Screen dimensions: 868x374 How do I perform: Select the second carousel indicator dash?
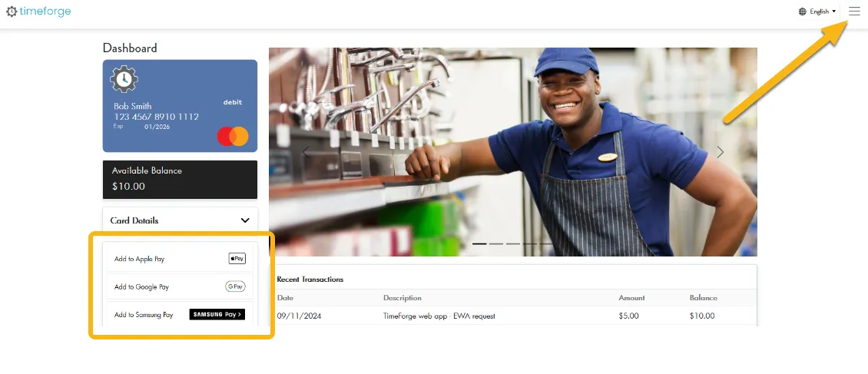point(496,243)
